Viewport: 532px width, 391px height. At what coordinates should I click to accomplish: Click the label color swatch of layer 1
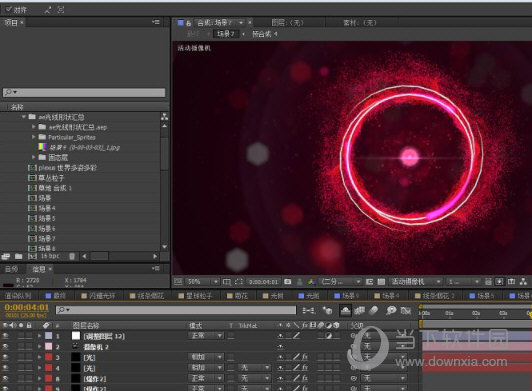click(x=49, y=336)
